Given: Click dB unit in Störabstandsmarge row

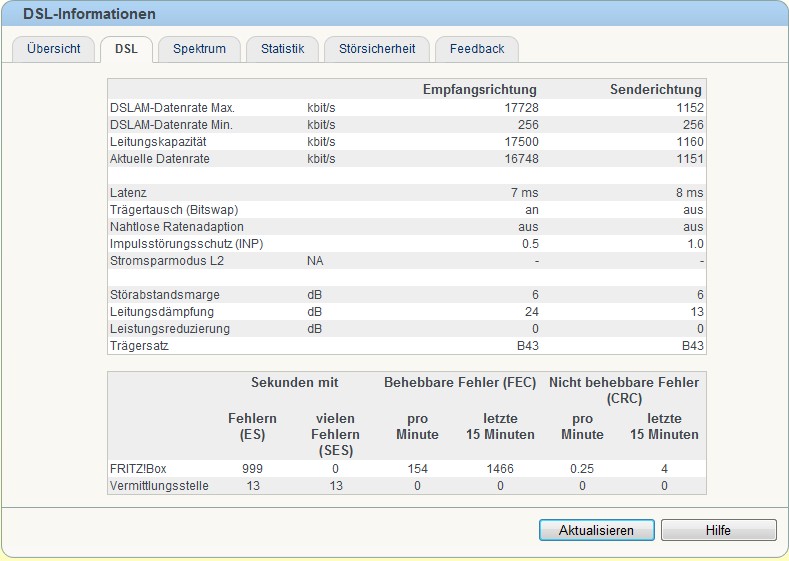Looking at the screenshot, I should click(x=314, y=295).
